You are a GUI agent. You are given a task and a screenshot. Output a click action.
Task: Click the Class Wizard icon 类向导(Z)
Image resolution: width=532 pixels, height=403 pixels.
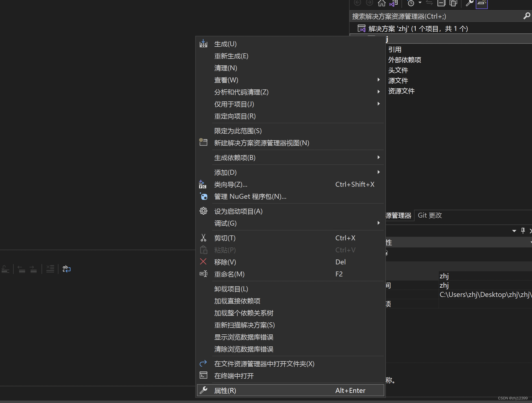pos(203,184)
